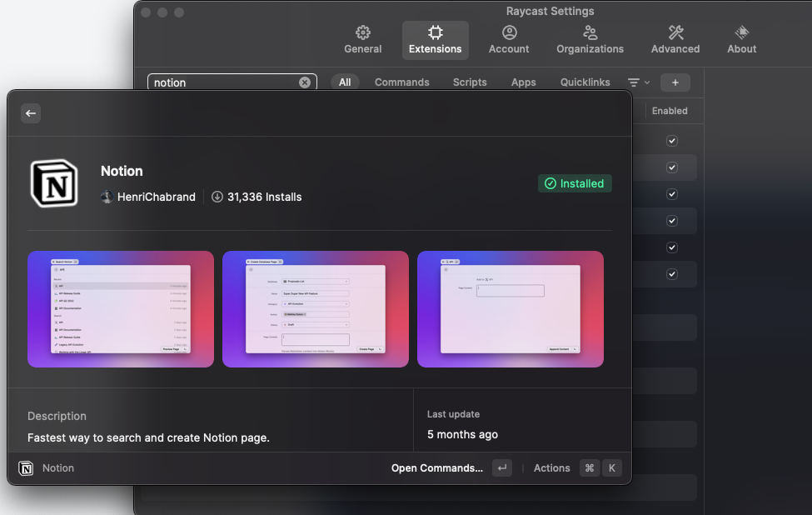
Task: Open the filter sort dropdown
Action: pos(636,82)
